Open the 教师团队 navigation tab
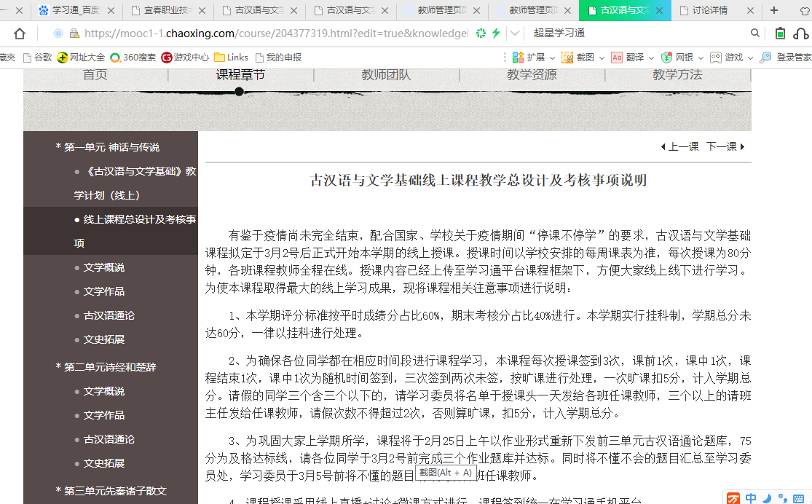This screenshot has height=504, width=812. point(386,75)
